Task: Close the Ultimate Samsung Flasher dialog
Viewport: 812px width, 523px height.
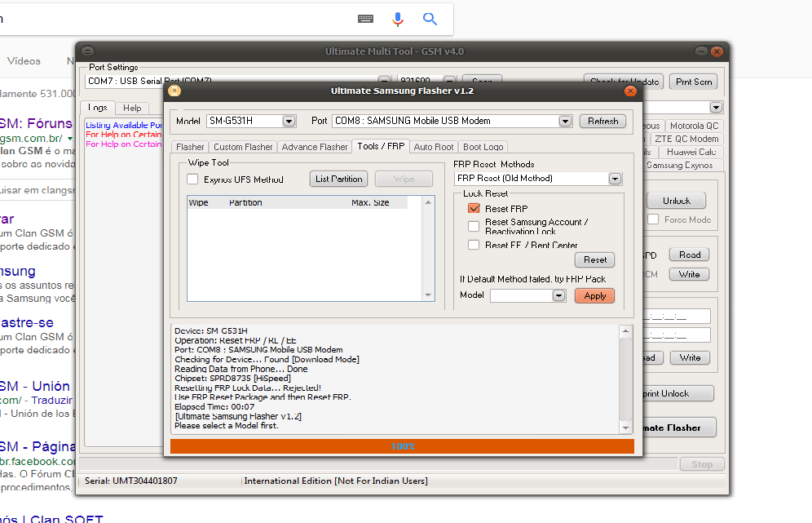Action: pyautogui.click(x=630, y=91)
